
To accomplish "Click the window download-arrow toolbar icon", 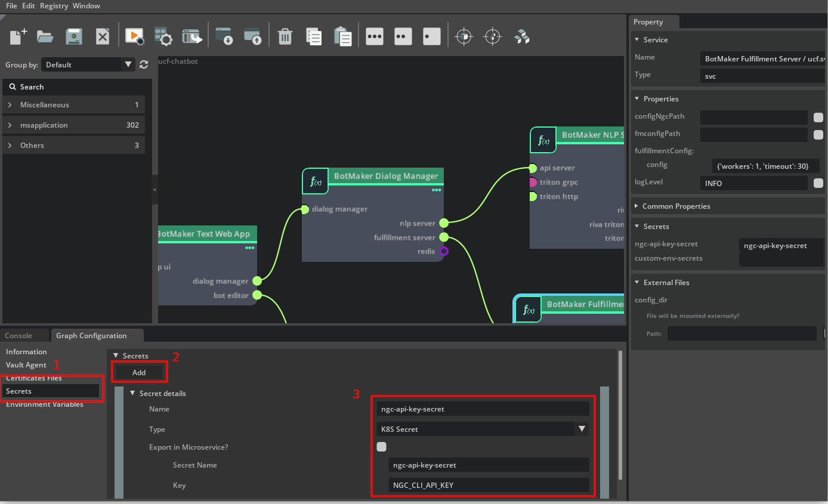I will [x=224, y=36].
